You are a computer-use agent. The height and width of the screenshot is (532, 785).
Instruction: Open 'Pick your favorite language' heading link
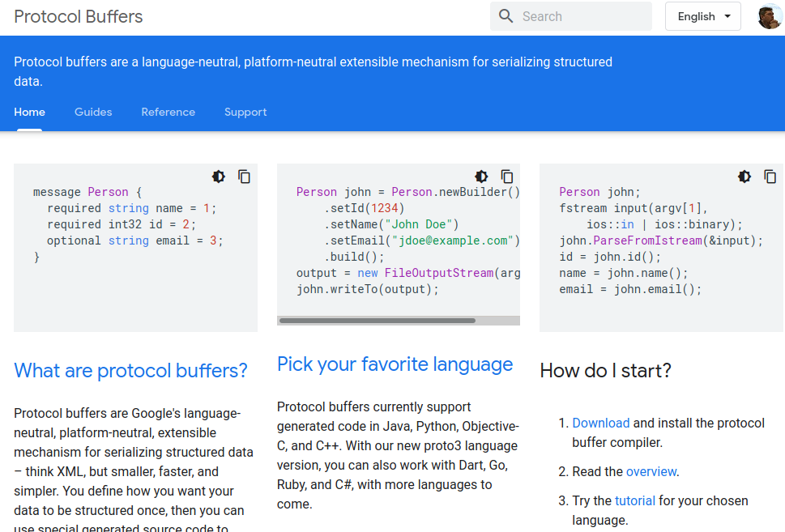tap(395, 364)
